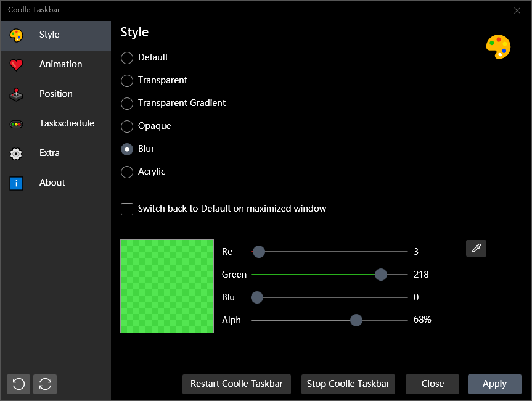Select the Transparent Gradient radio button
The height and width of the screenshot is (401, 532).
[x=127, y=104]
